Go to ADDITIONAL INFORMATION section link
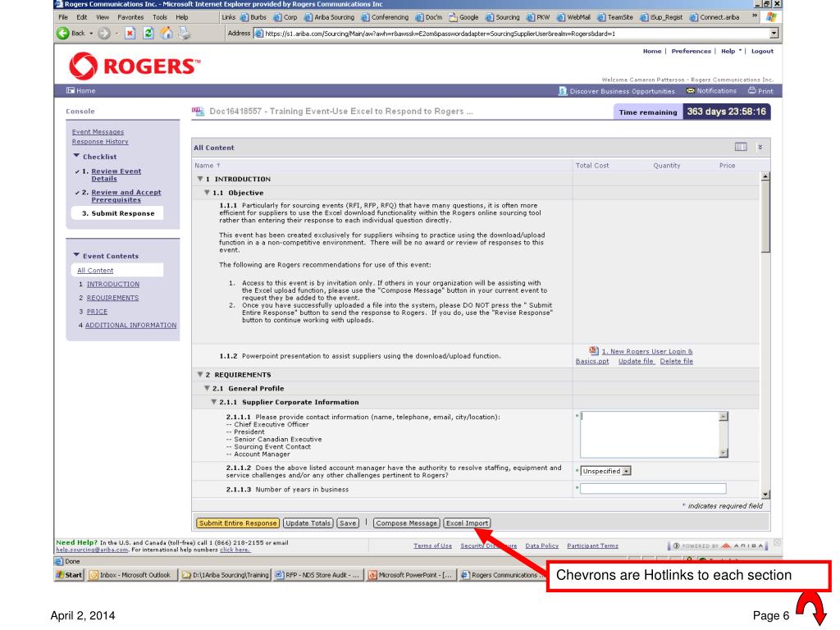840x630 pixels. [x=130, y=325]
